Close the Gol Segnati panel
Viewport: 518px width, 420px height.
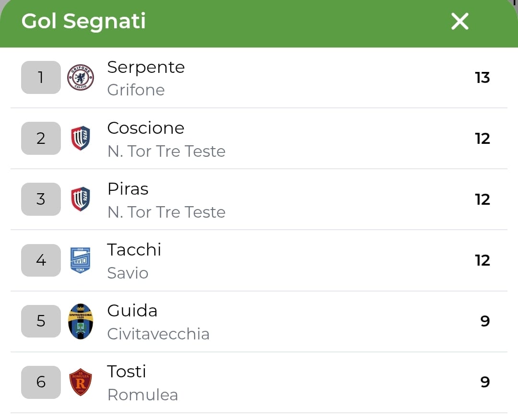tap(459, 22)
